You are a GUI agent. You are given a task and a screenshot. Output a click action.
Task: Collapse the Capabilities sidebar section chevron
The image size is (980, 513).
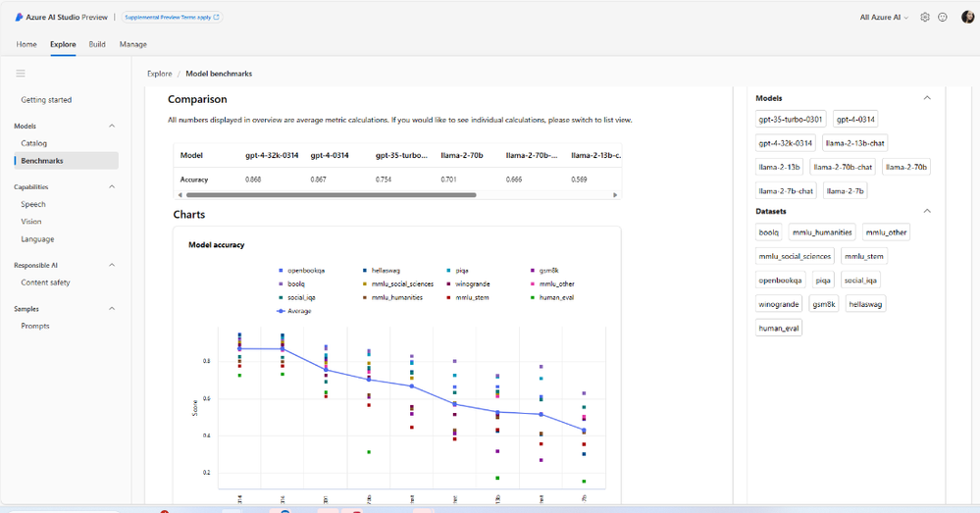tap(112, 186)
